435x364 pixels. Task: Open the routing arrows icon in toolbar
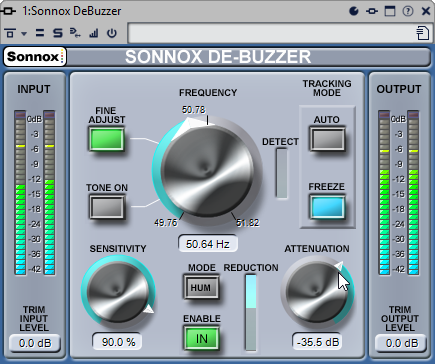point(75,33)
